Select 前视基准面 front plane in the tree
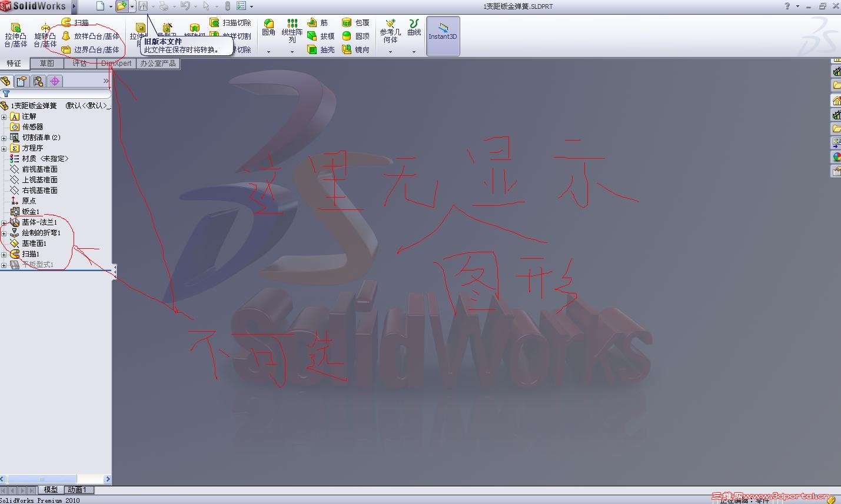Image resolution: width=841 pixels, height=504 pixels. click(x=34, y=169)
